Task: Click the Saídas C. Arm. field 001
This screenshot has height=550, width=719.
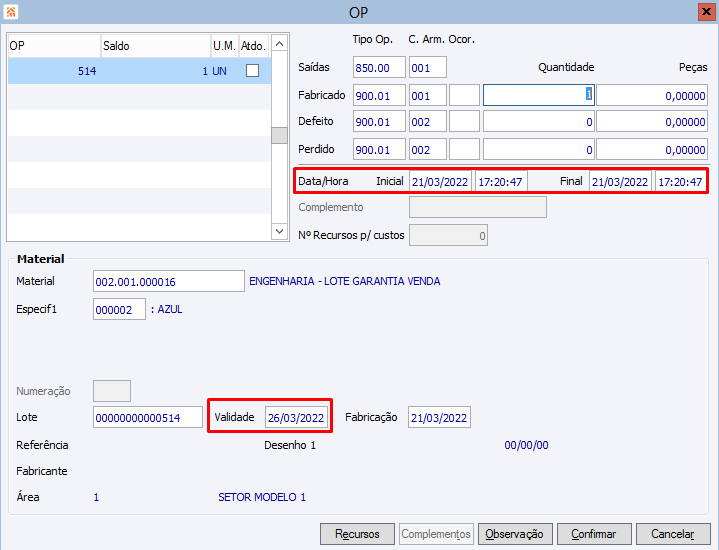Action: [428, 67]
